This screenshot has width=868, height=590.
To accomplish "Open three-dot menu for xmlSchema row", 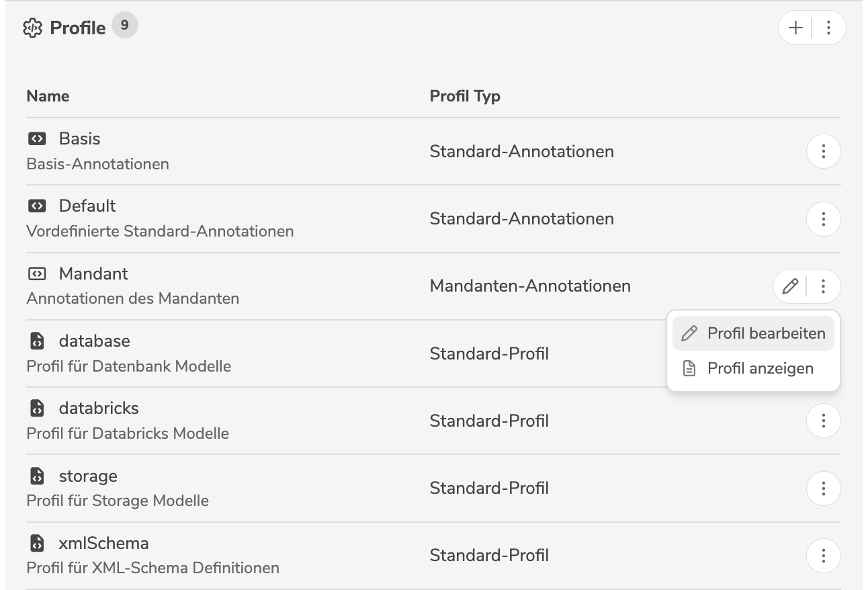I will pos(823,556).
